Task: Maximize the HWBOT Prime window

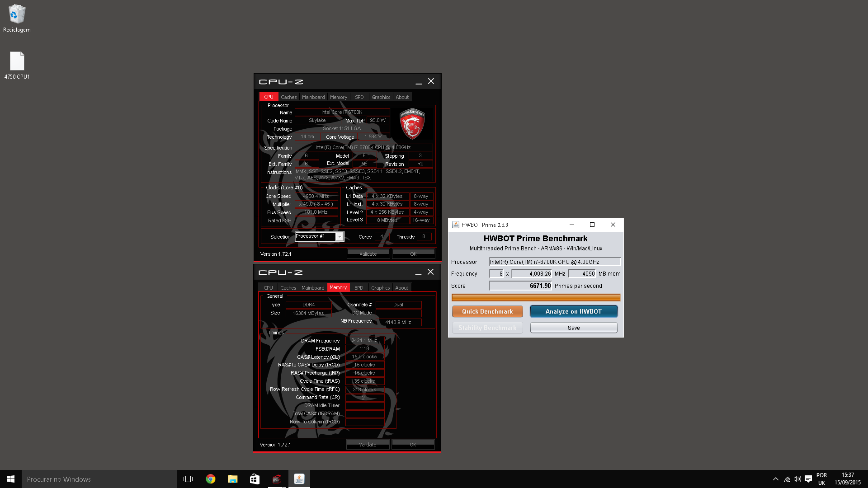Action: (592, 225)
